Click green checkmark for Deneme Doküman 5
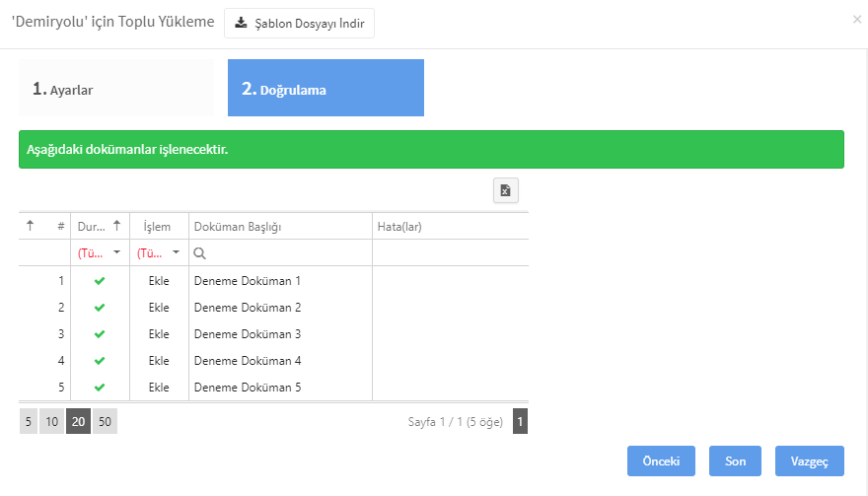The image size is (868, 496). point(100,387)
